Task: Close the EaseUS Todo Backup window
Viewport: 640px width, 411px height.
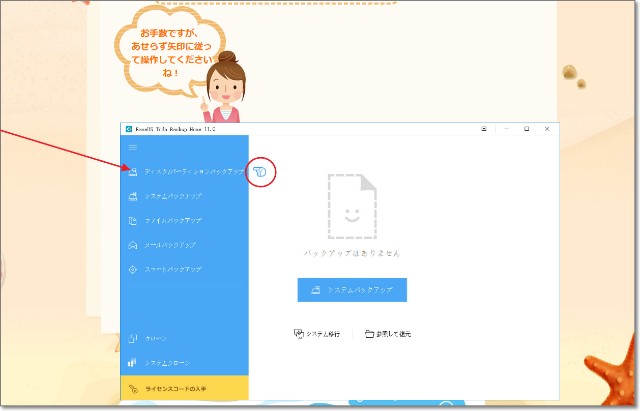Action: 547,129
